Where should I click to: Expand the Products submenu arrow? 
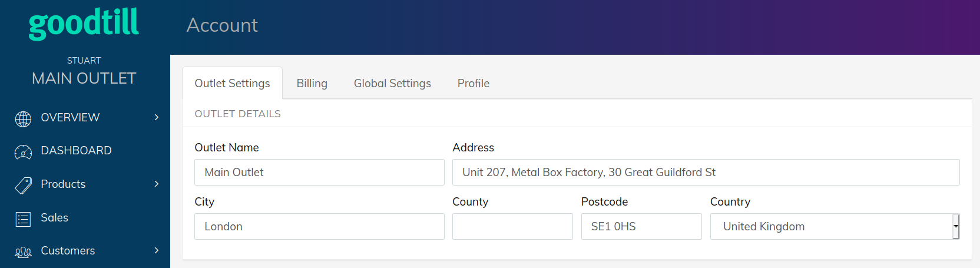156,184
